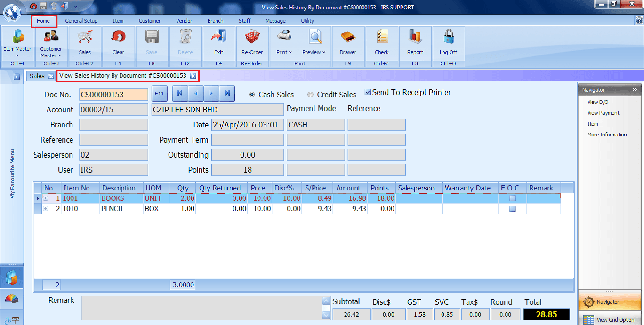Toggle F.O.C checkbox for BOOKS row
The image size is (644, 325).
point(513,198)
